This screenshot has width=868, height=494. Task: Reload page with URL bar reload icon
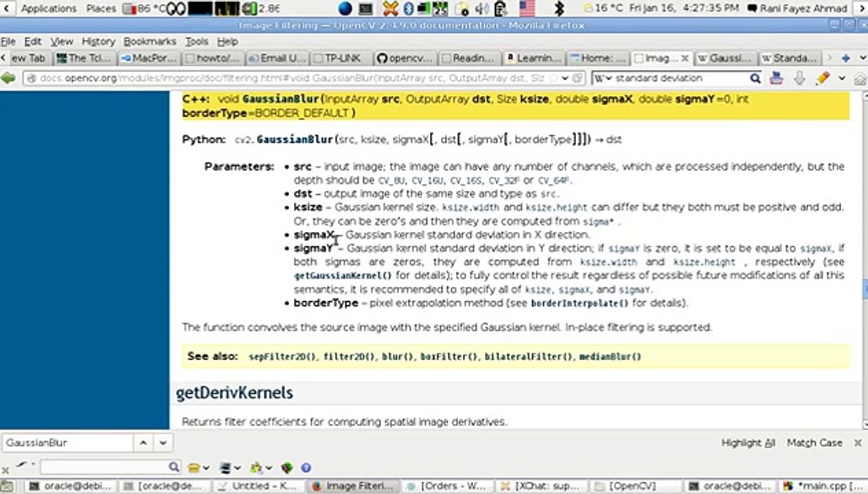[x=578, y=78]
